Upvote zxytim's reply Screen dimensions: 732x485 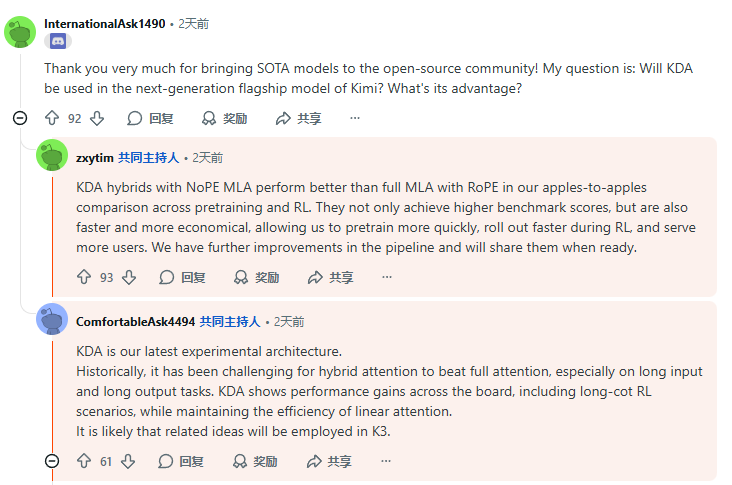click(x=84, y=277)
